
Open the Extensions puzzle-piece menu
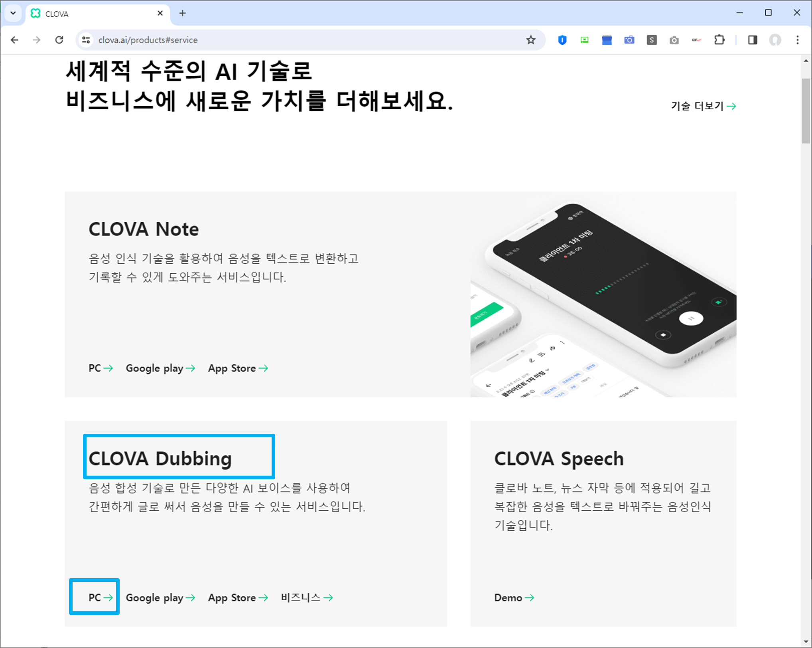pos(719,40)
